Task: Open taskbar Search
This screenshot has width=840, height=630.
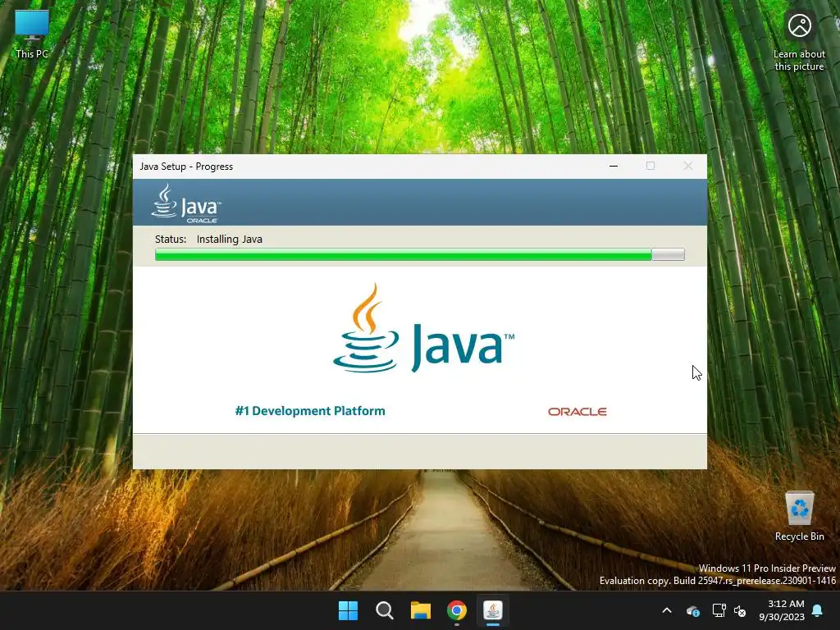Action: (385, 610)
